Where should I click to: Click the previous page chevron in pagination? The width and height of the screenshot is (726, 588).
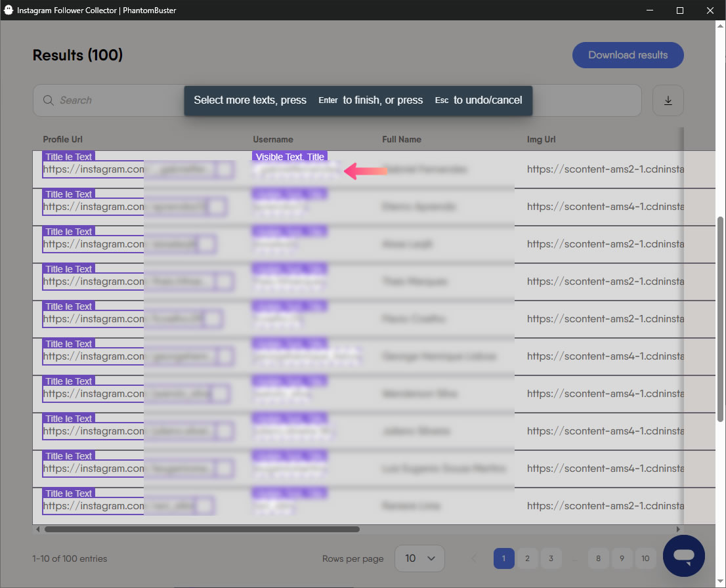click(x=474, y=558)
